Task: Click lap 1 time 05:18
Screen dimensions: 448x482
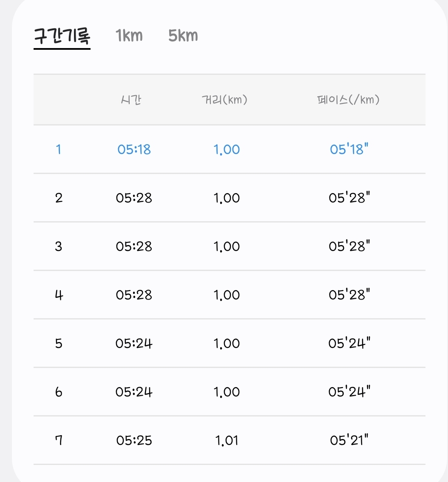Action: 134,150
